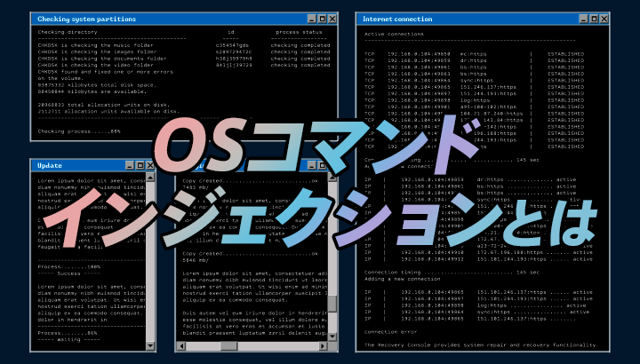Click the TCP row ending in "wc:https"
640x364 pixels.
tap(475, 54)
